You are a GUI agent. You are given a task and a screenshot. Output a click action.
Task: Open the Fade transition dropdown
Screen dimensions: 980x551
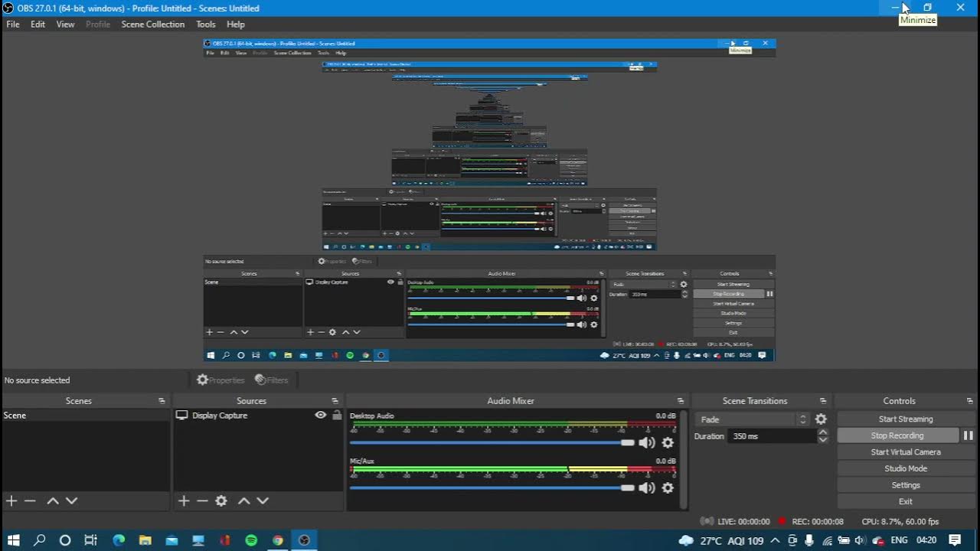(x=752, y=419)
